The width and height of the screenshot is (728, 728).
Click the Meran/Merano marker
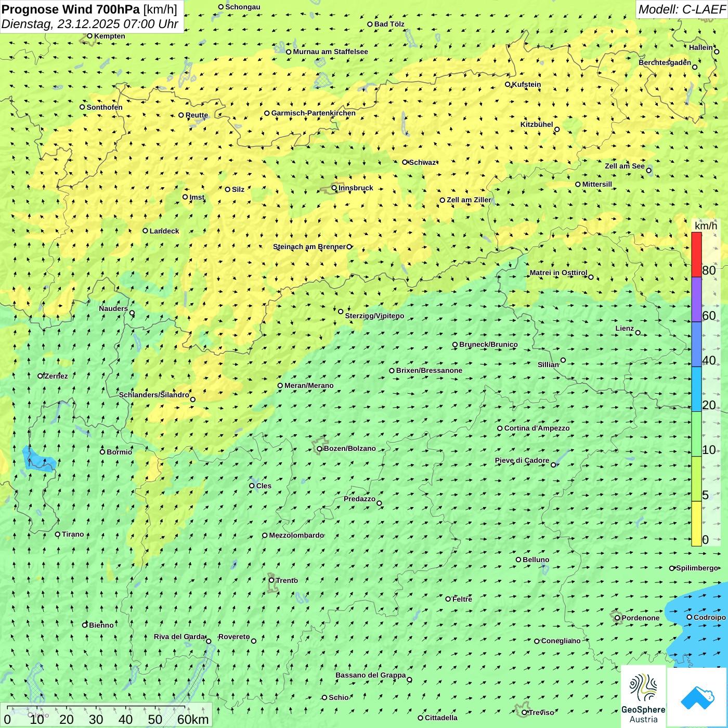(280, 386)
